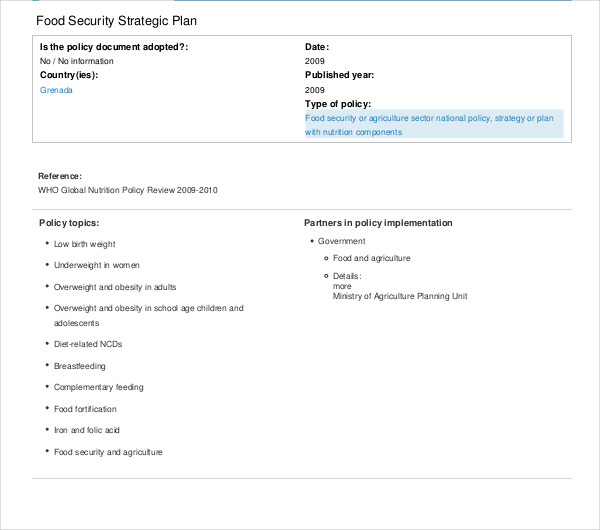Click Ministry of Agriculture Planning Unit text
The image size is (600, 530).
400,296
